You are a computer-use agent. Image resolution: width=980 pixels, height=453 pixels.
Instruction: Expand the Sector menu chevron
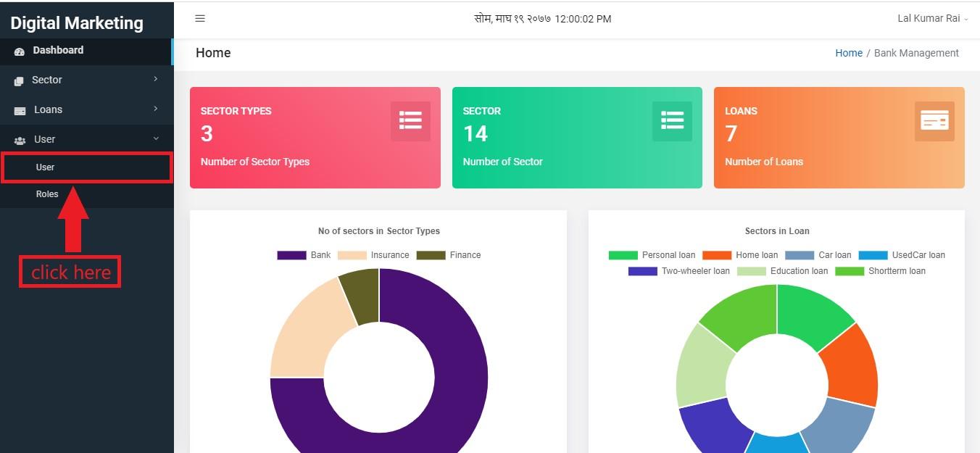(x=156, y=79)
